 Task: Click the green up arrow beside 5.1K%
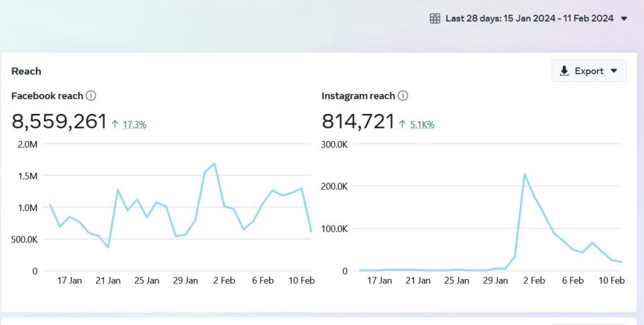402,125
